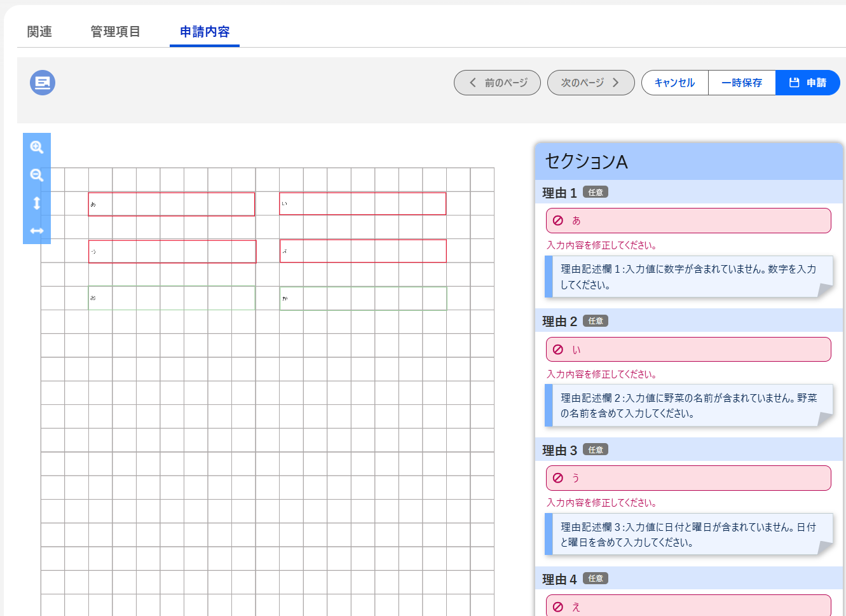Click the 一時保存 button
The width and height of the screenshot is (846, 616).
pos(742,83)
